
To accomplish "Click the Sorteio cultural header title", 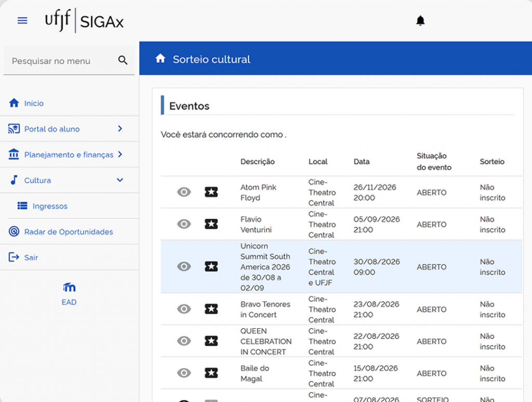I will [x=211, y=59].
